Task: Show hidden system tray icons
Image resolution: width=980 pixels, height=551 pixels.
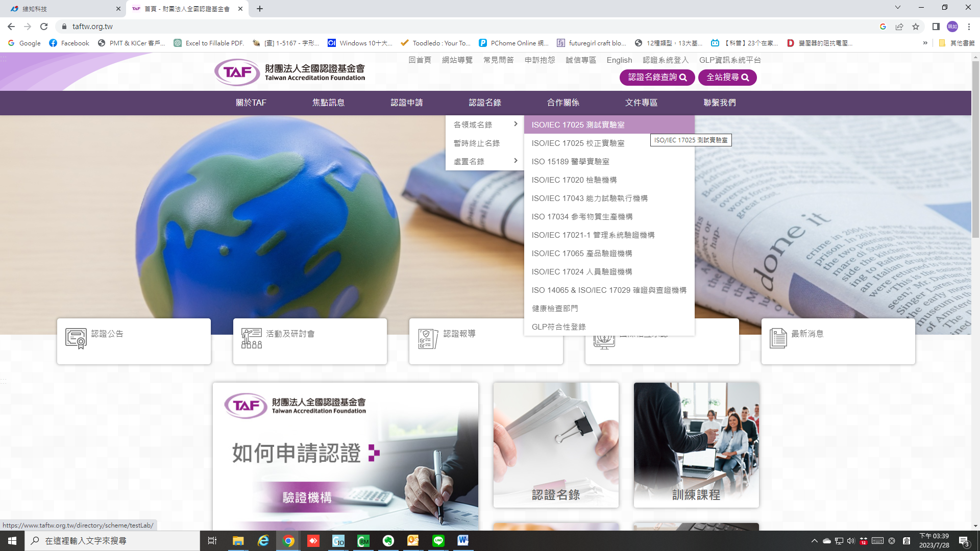Action: click(x=814, y=541)
